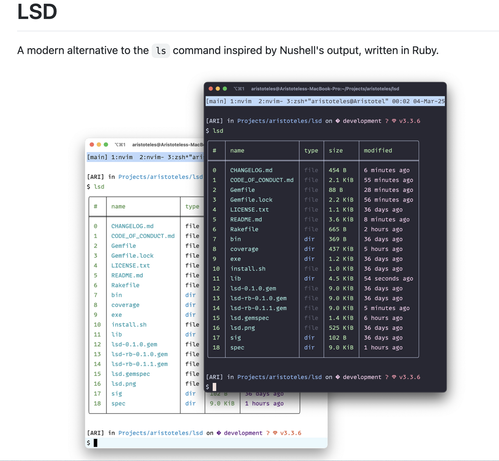499x461 pixels.
Task: Click "CODE_OF_CONDUCT.md" in the light terminal table
Action: (x=143, y=236)
